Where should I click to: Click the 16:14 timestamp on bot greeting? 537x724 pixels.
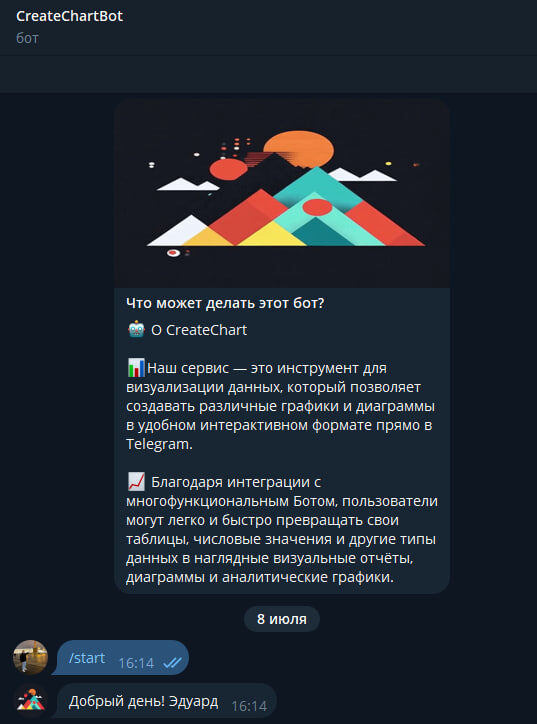click(x=249, y=706)
